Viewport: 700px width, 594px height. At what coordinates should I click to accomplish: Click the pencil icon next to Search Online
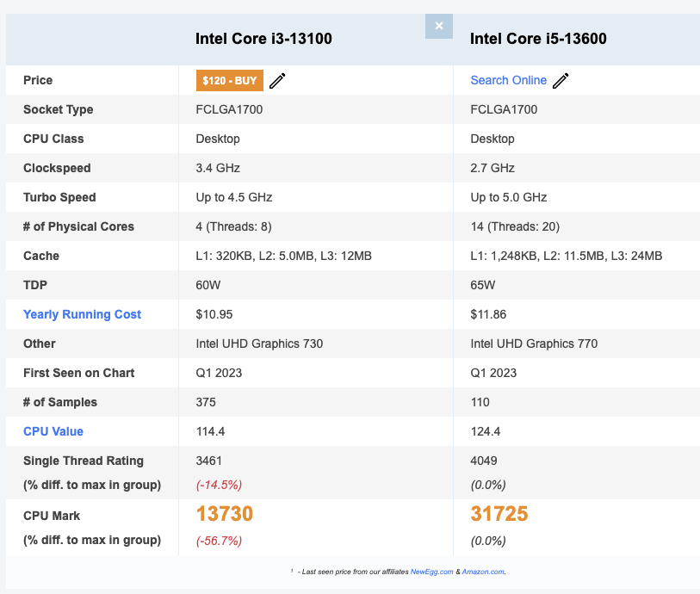tap(561, 81)
